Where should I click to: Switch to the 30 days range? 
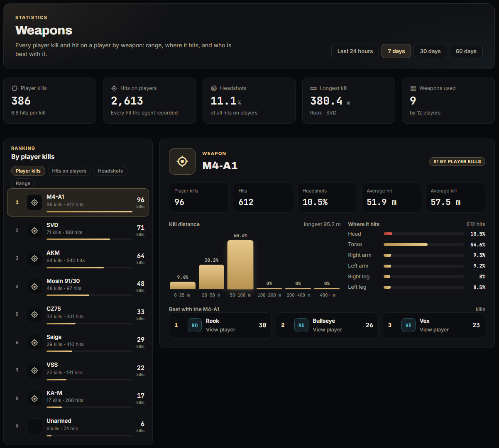tap(430, 51)
